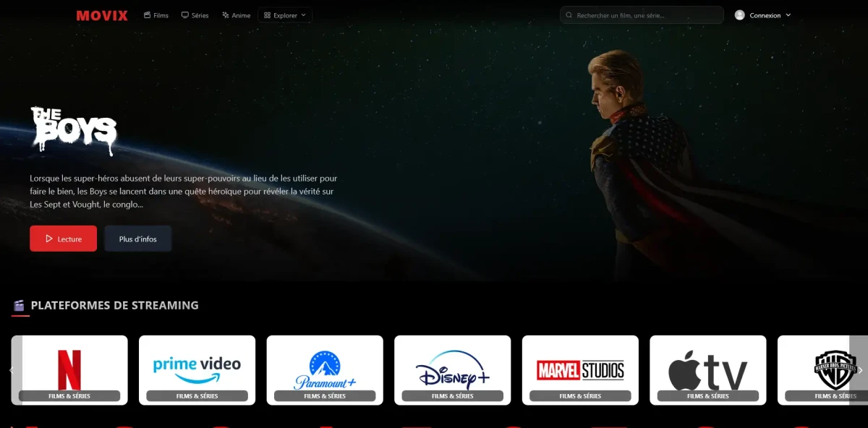
Task: Open the Warner Bros platform card
Action: [x=822, y=370]
